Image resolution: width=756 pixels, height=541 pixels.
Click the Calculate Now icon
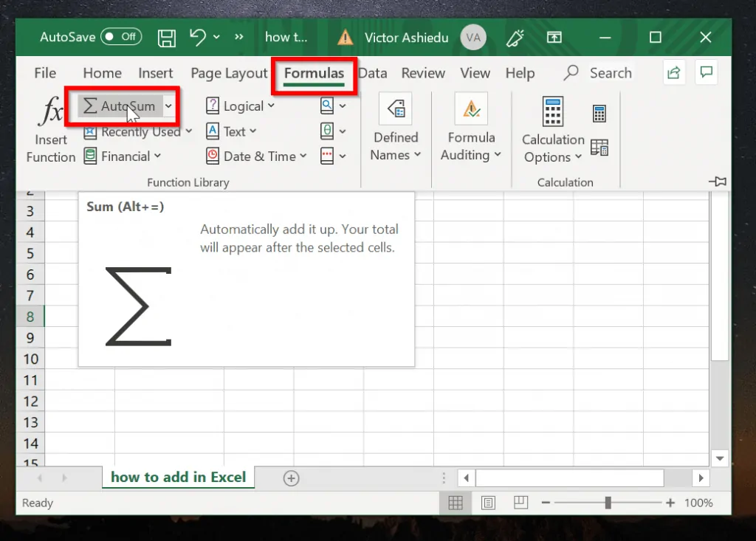click(x=599, y=112)
